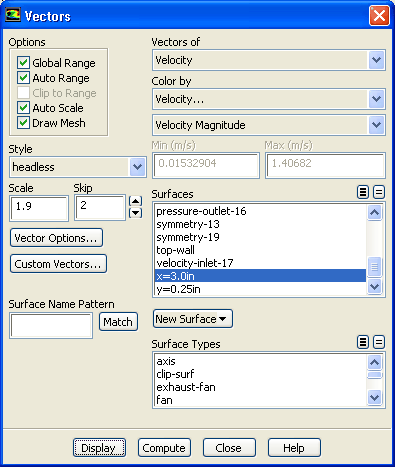Screen dimensions: 395x467
Task: Select clip-surf in Surface Types list
Action: pos(260,374)
